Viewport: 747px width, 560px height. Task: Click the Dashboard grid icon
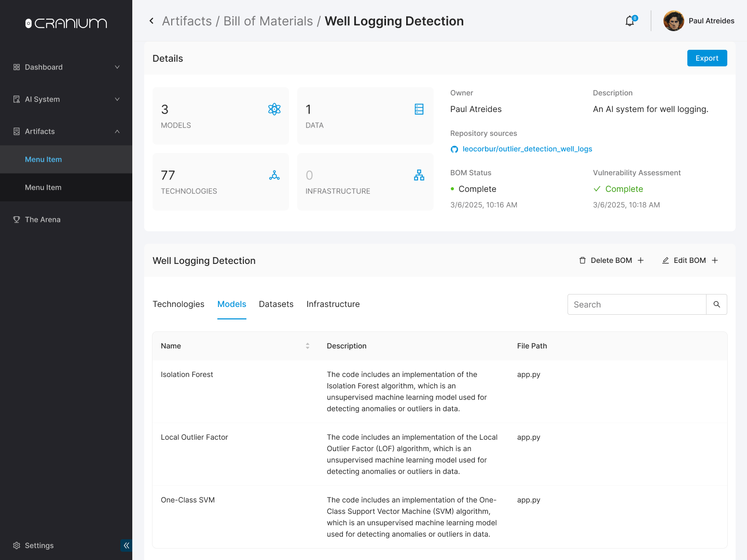point(17,67)
